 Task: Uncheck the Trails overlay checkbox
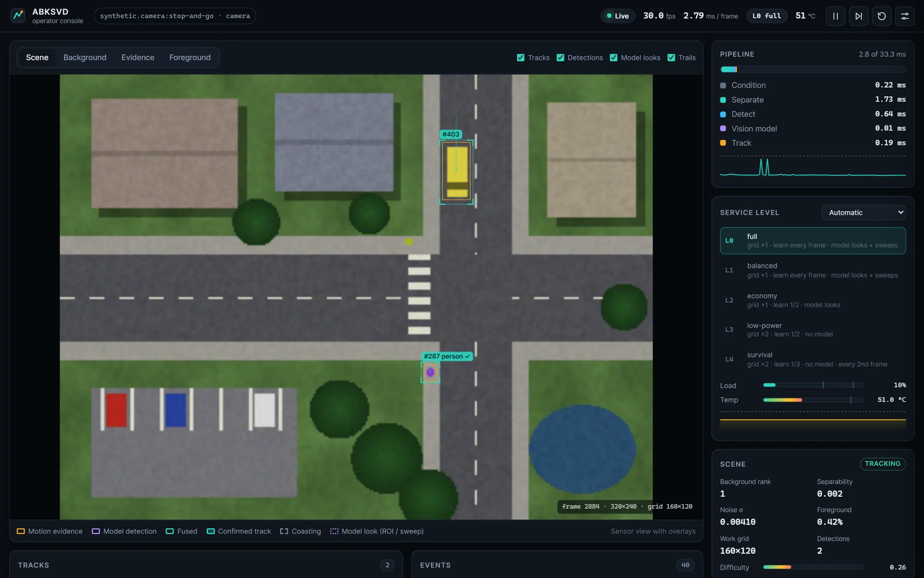tap(671, 58)
